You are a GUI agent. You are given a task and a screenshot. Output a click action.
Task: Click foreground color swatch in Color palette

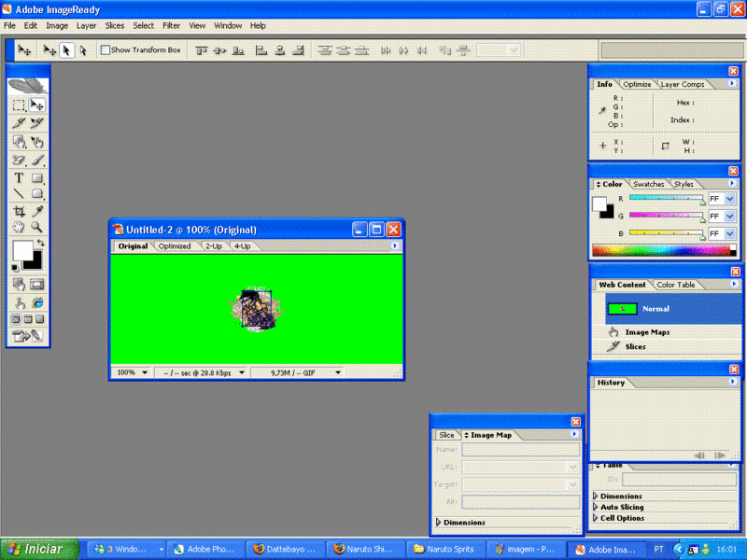pyautogui.click(x=599, y=203)
